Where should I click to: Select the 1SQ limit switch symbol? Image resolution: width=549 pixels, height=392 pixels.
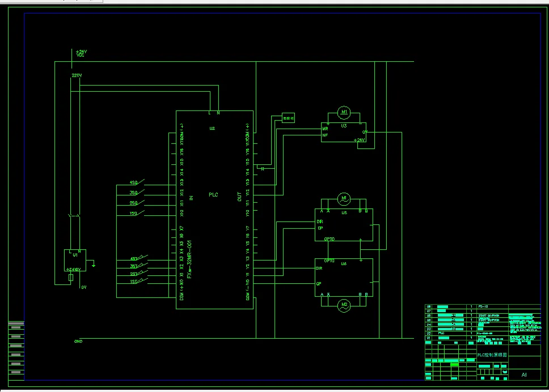tap(137, 213)
